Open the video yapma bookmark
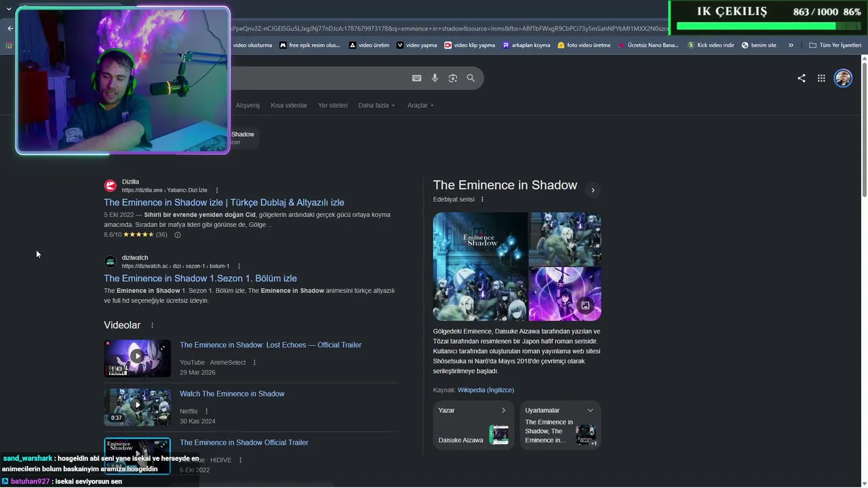 tap(417, 45)
